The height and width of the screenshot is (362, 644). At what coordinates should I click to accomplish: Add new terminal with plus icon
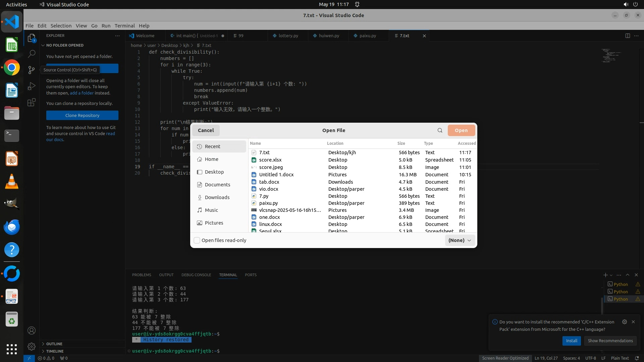tap(605, 275)
